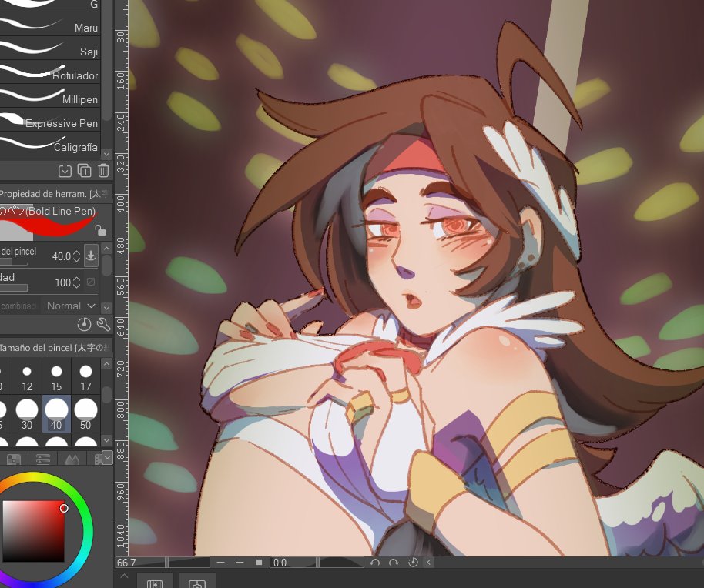Toggle the tool property lock icon
This screenshot has width=704, height=588.
(101, 231)
